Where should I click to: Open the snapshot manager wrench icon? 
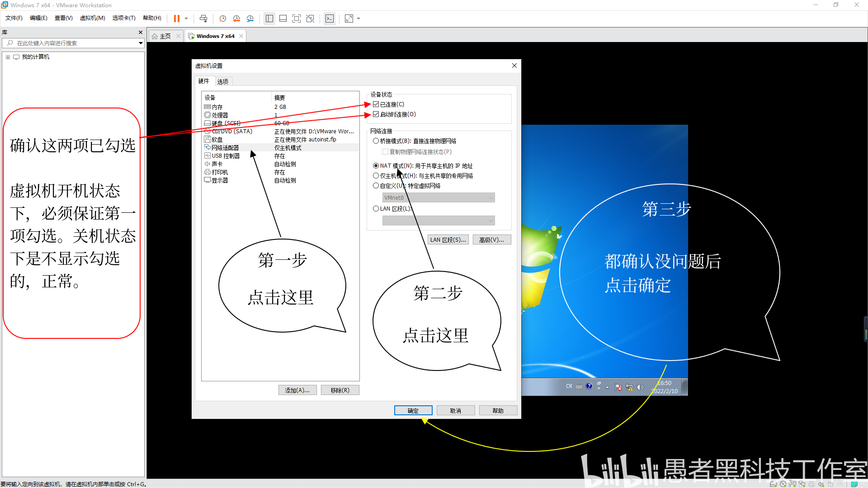click(250, 19)
